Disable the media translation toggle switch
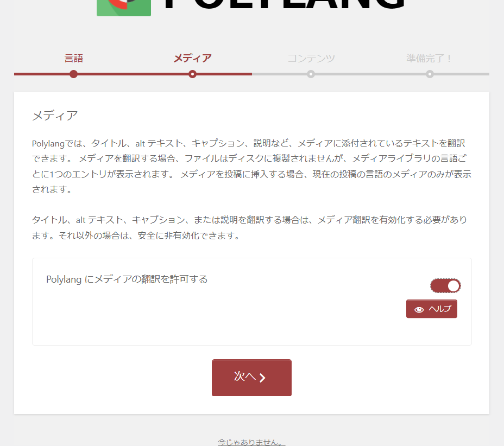This screenshot has height=446, width=504. pyautogui.click(x=445, y=286)
